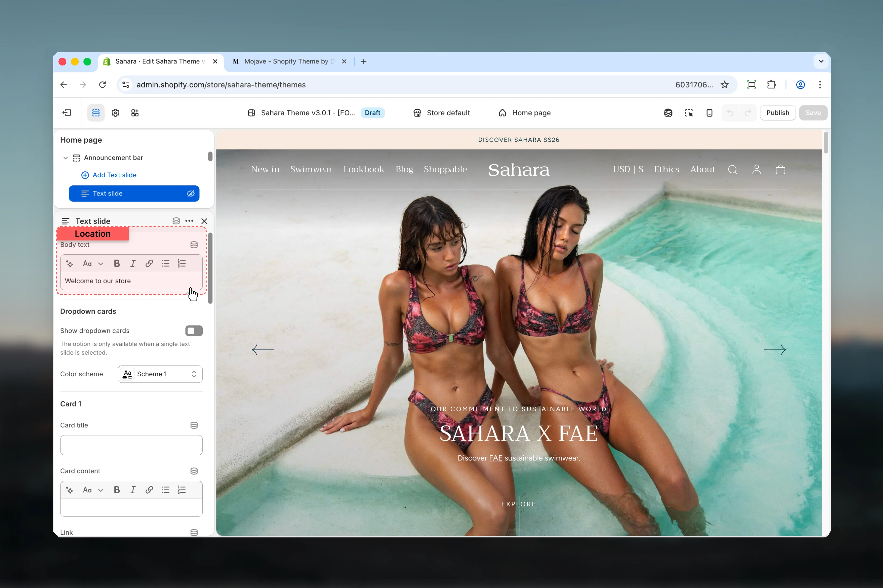Connect dynamic source for Link field
Screen dimensions: 883x588
click(x=194, y=533)
